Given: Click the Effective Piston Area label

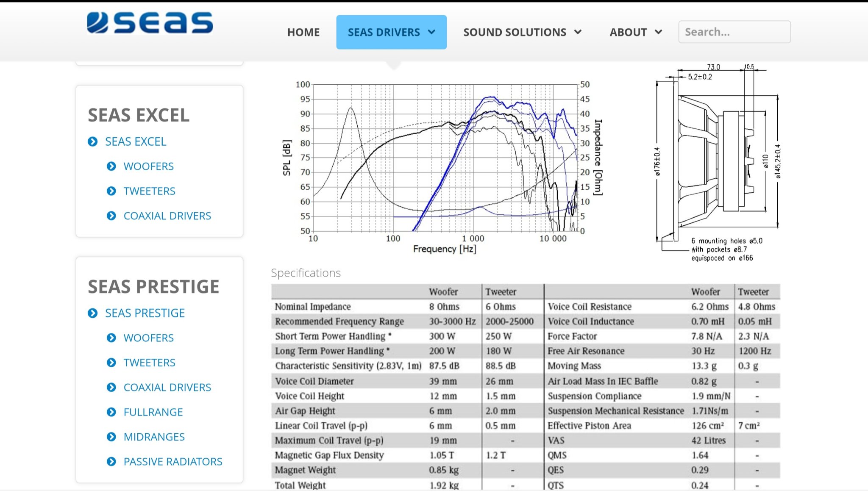Looking at the screenshot, I should [589, 426].
